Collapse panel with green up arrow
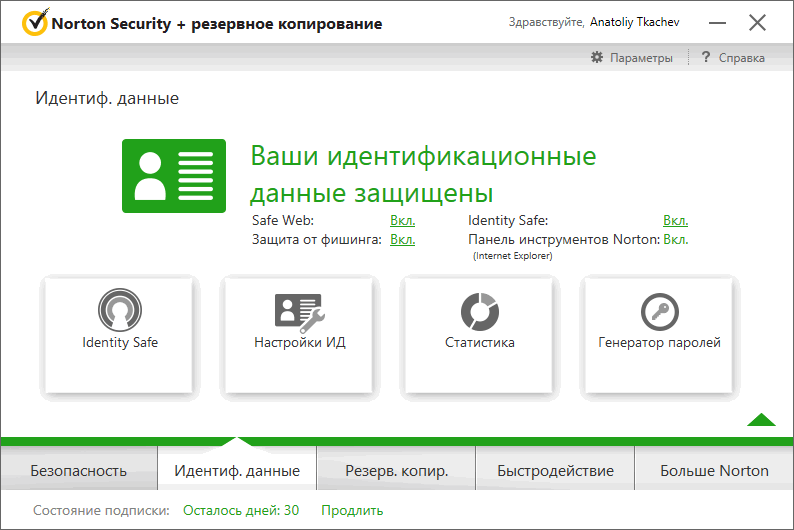 761,420
